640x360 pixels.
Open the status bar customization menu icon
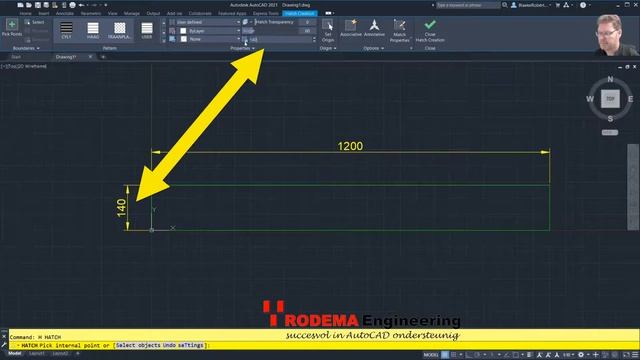[x=635, y=355]
